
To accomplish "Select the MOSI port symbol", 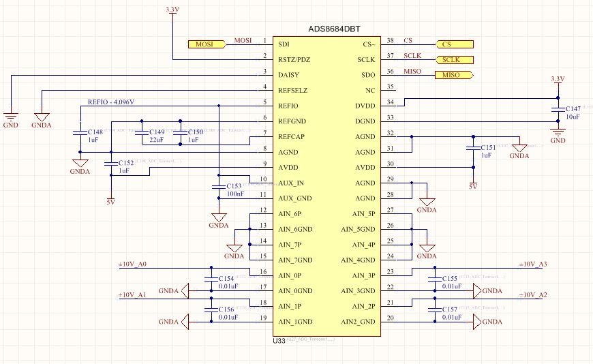I will [x=207, y=44].
